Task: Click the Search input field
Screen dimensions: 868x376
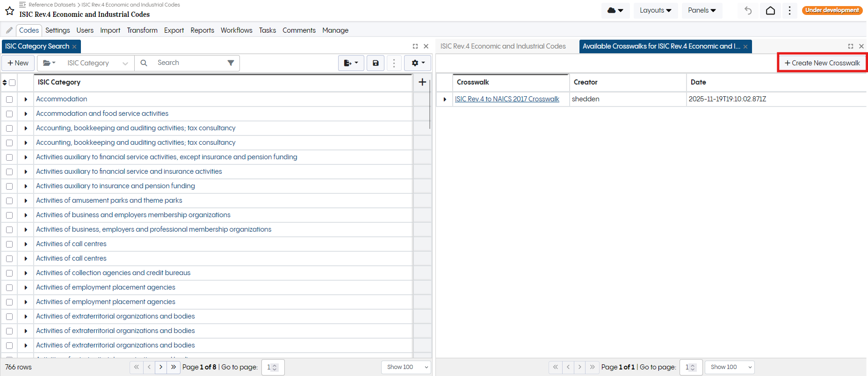Action: click(189, 63)
